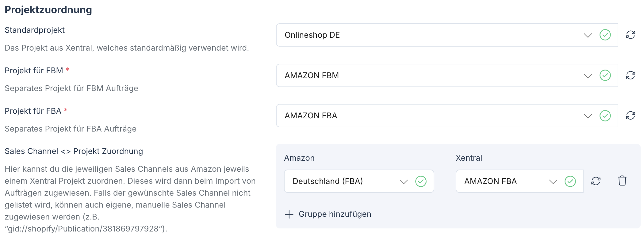
Task: Delete the Deutschland (FBA) mapping row
Action: pyautogui.click(x=622, y=181)
